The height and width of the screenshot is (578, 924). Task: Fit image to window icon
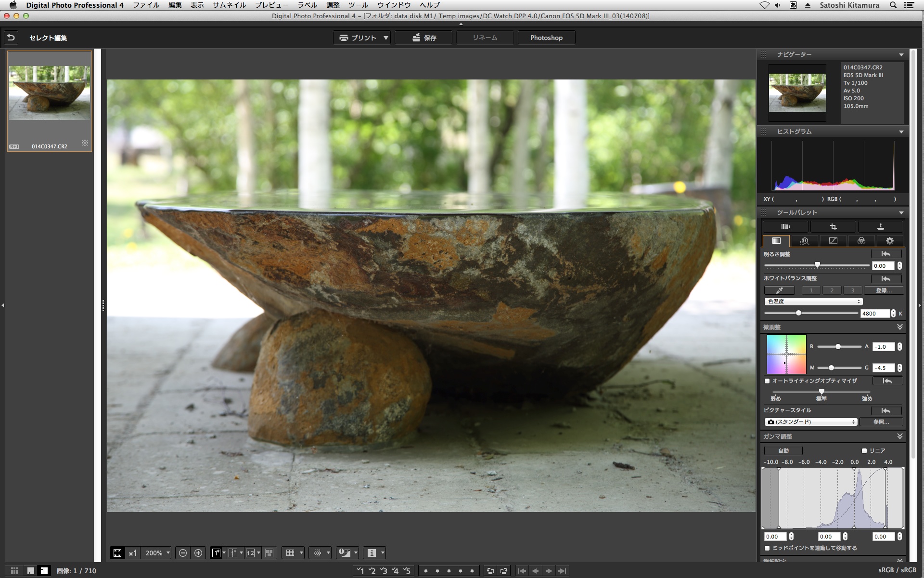pyautogui.click(x=117, y=553)
